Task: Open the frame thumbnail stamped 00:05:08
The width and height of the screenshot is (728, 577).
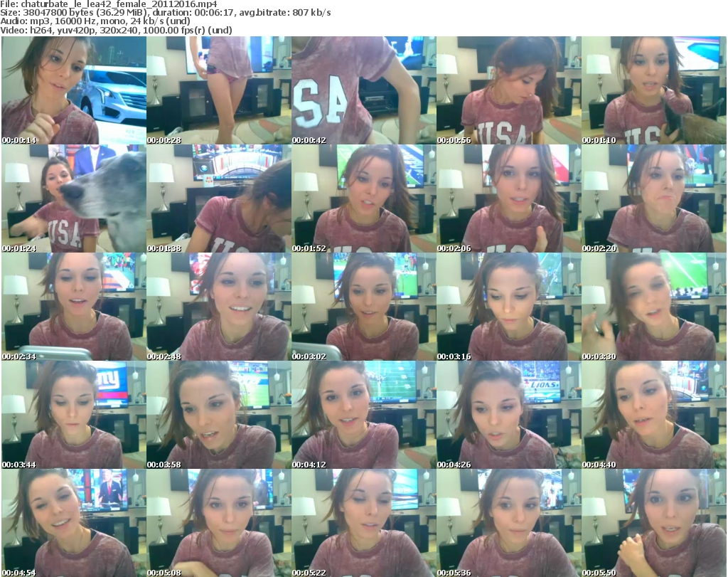Action: pos(219,523)
